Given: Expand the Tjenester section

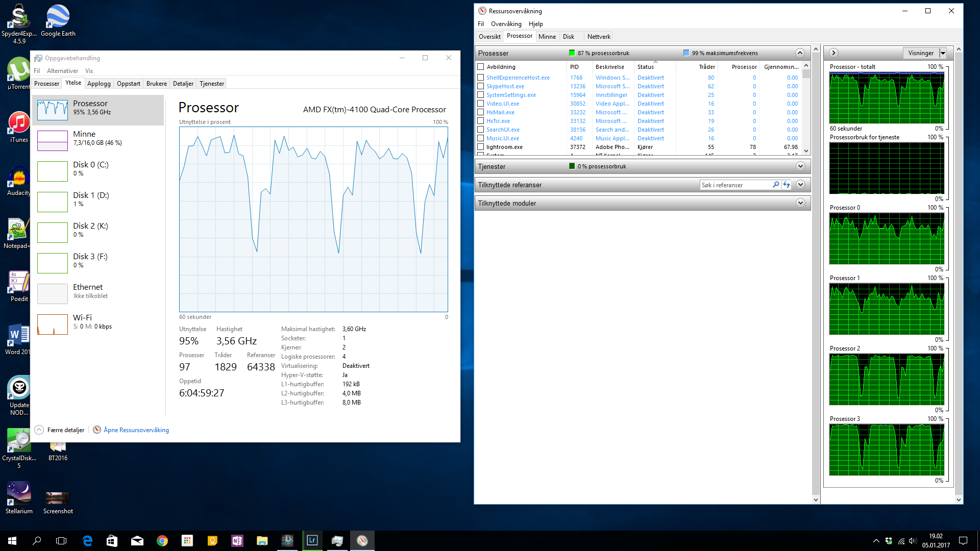Looking at the screenshot, I should coord(800,166).
